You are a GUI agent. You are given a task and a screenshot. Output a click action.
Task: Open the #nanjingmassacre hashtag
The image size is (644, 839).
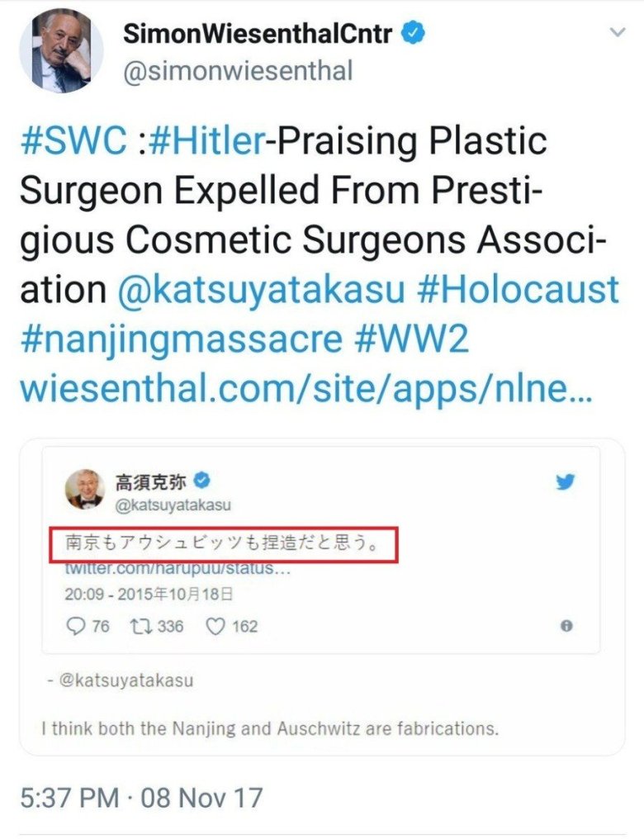click(181, 339)
